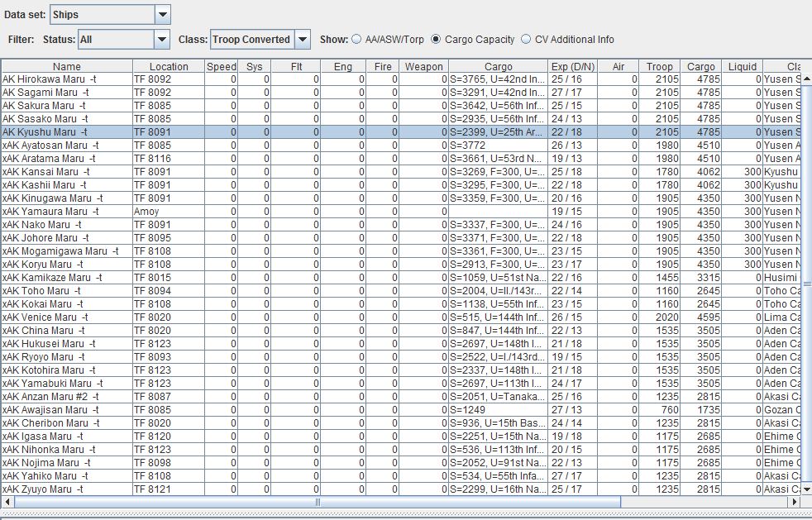
Task: Sort table by Name column header
Action: [x=67, y=66]
